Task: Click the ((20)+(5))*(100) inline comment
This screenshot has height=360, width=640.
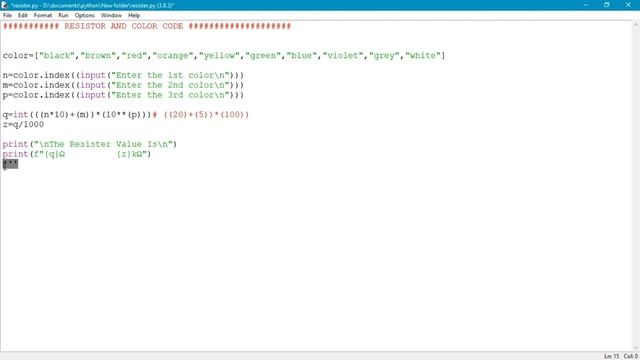Action: 206,115
